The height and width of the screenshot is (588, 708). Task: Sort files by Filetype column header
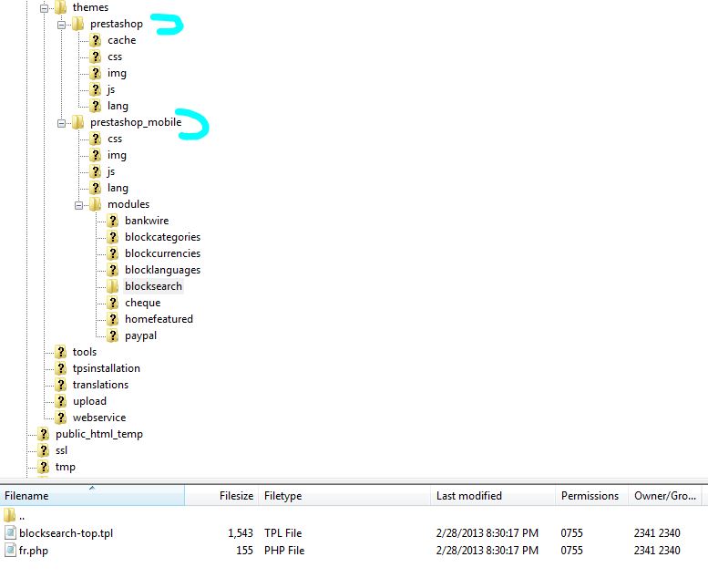coord(344,495)
